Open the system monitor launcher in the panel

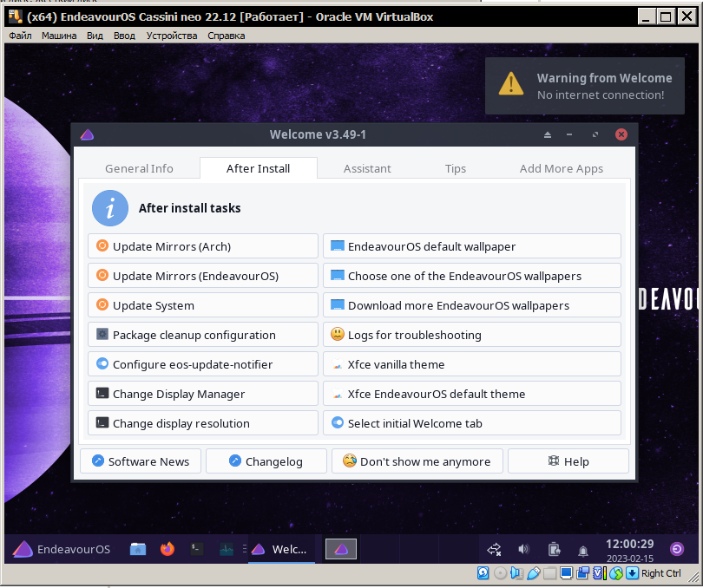tap(227, 549)
